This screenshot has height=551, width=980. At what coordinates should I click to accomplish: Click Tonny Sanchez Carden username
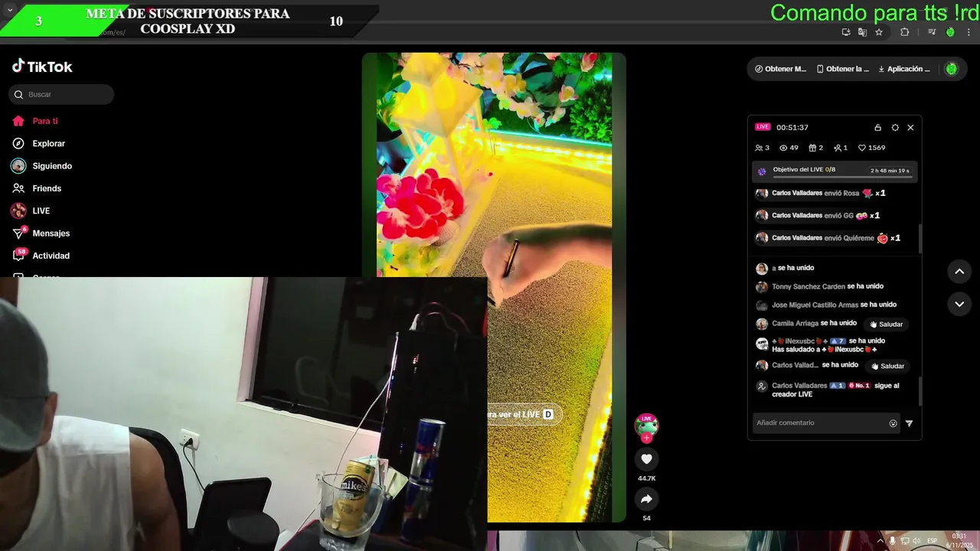[x=808, y=286]
